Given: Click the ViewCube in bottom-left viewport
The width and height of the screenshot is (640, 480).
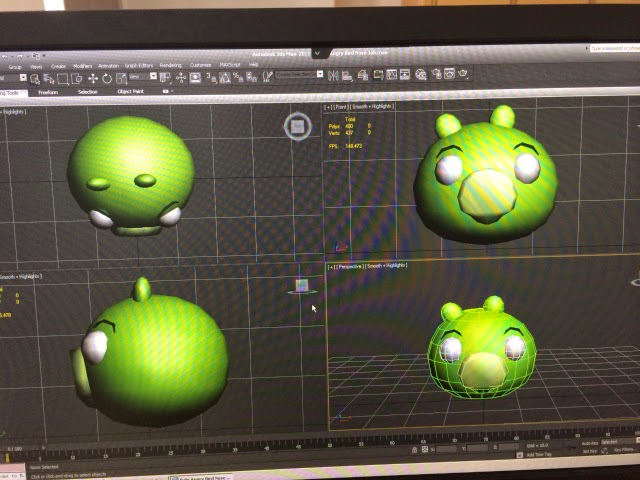Looking at the screenshot, I should (x=302, y=286).
